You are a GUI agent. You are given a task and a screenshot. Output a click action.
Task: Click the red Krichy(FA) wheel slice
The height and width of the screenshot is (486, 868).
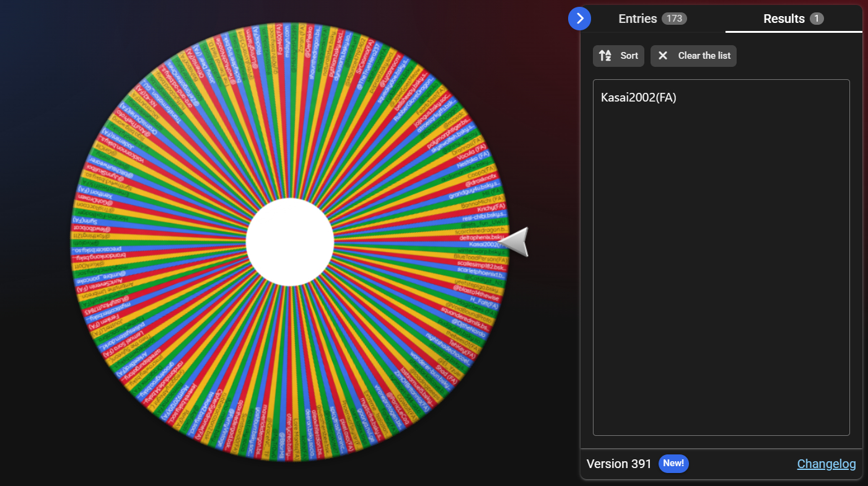pyautogui.click(x=491, y=207)
